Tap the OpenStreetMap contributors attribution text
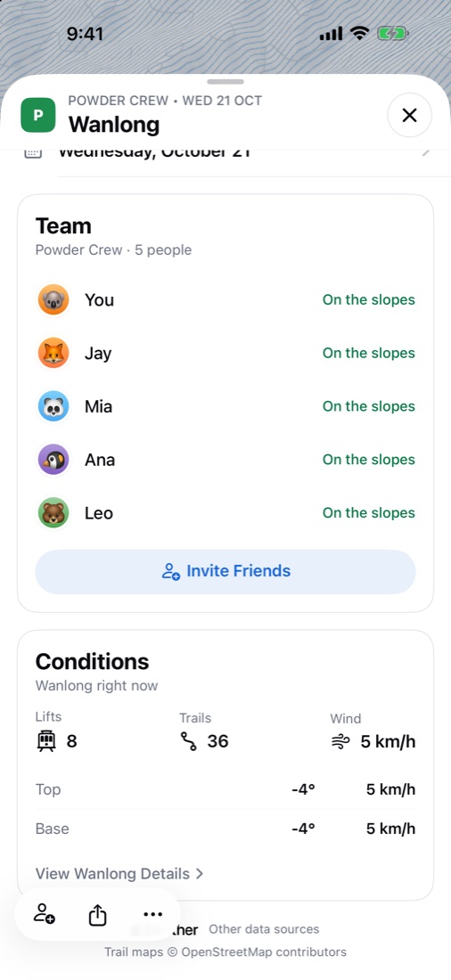Image resolution: width=451 pixels, height=980 pixels. point(263,952)
